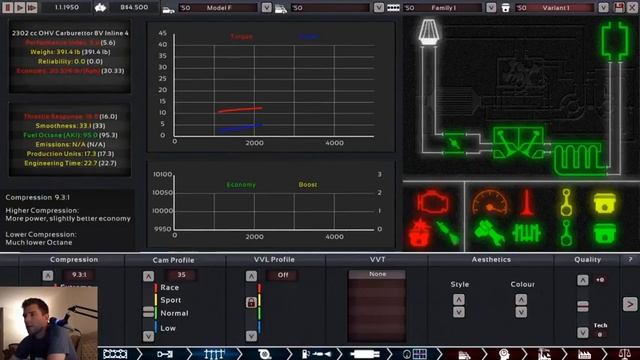Image resolution: width=640 pixels, height=360 pixels.
Task: Click the Model F name field
Action: 218,8
